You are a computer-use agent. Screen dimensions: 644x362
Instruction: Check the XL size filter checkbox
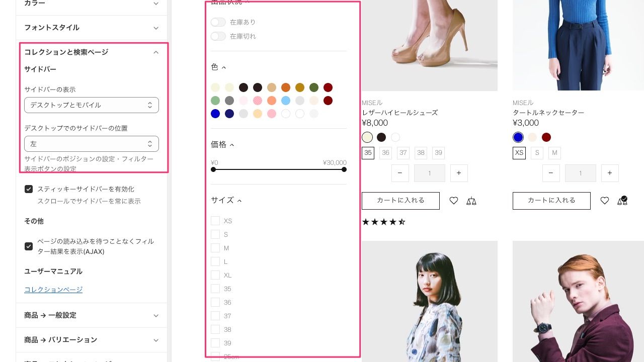(215, 275)
